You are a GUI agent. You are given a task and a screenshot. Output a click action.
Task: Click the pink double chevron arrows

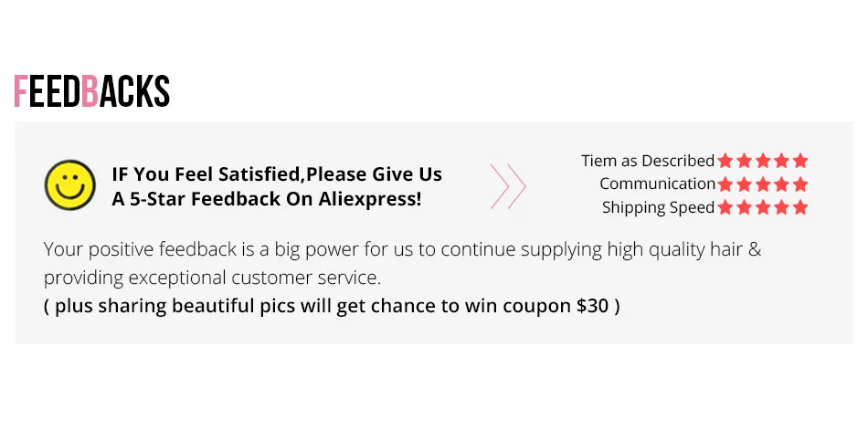click(508, 186)
